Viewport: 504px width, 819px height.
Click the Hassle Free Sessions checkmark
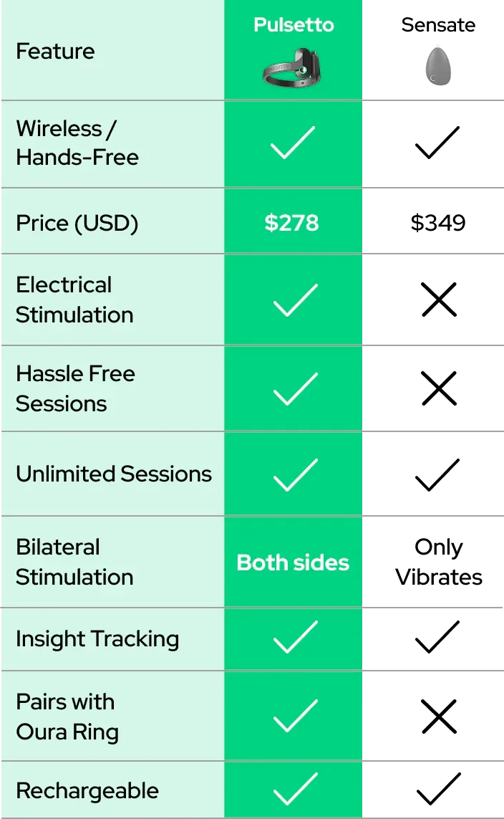pos(294,389)
